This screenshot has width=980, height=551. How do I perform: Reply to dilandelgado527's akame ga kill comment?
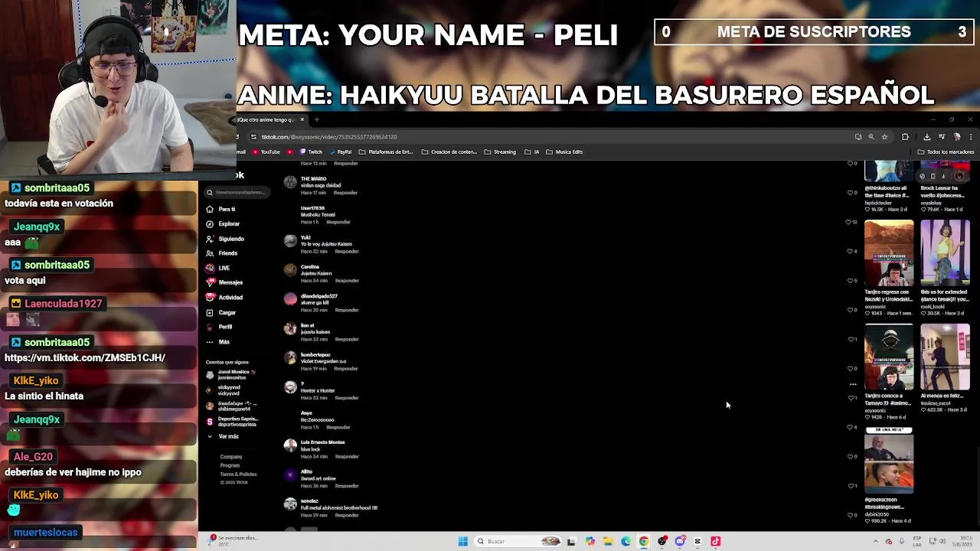347,310
